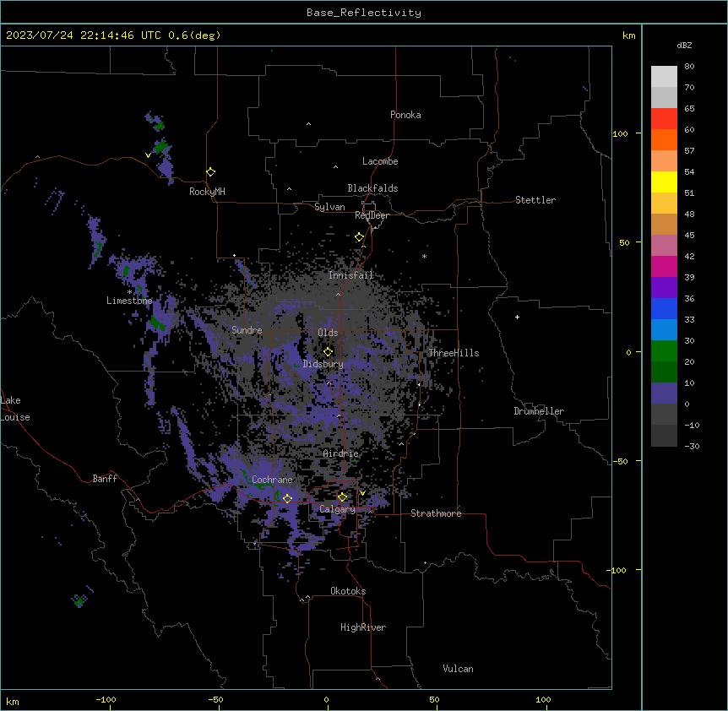Click the -50 tick on the vertical axis

tap(620, 461)
